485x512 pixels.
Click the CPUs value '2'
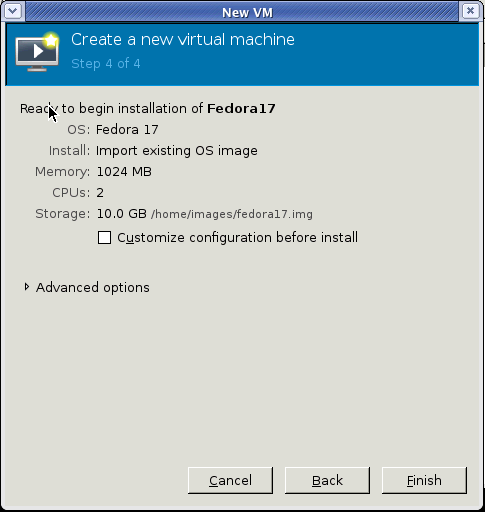point(100,193)
